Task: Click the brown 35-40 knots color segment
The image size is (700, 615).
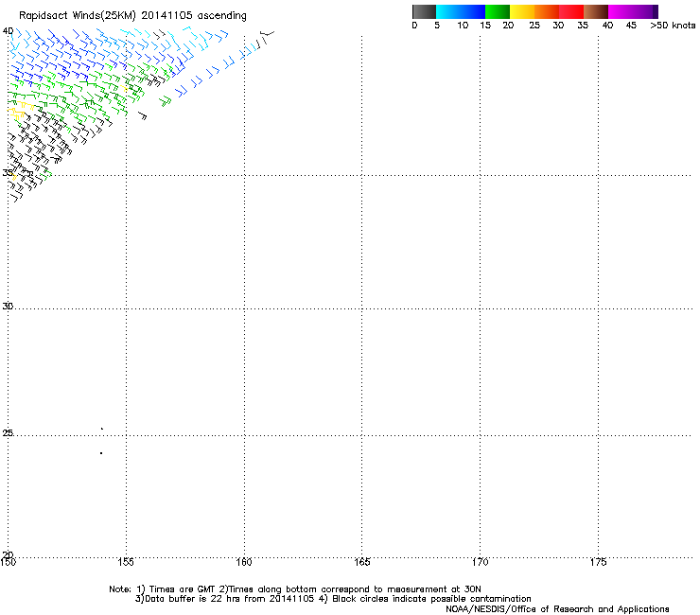Action: [x=596, y=11]
